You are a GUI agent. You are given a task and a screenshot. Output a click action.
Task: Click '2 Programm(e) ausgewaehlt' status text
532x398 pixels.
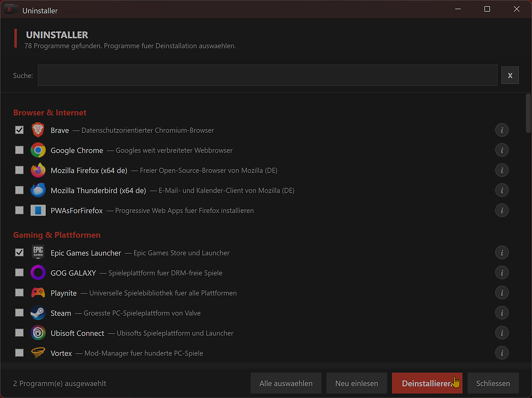(x=60, y=384)
